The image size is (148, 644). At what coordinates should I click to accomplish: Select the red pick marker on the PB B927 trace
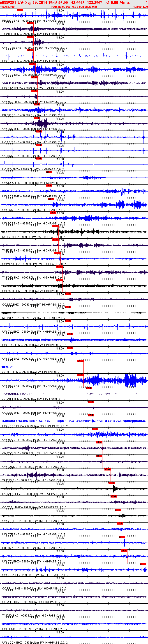[122, 537]
